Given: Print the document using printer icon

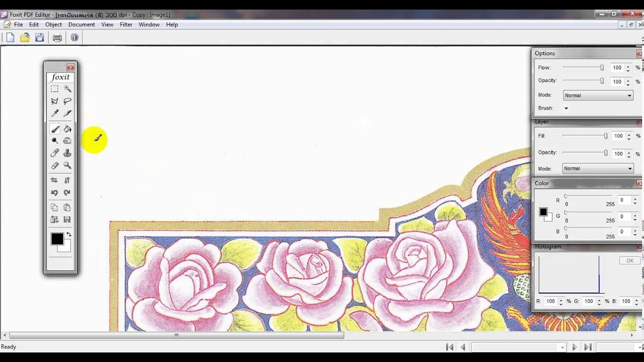Looking at the screenshot, I should 57,37.
